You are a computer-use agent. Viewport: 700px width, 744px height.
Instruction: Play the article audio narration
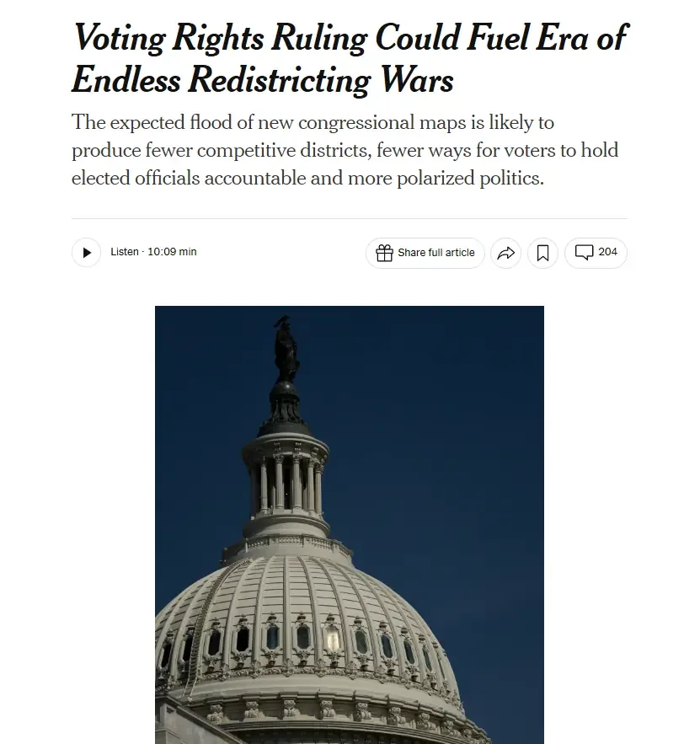coord(86,253)
